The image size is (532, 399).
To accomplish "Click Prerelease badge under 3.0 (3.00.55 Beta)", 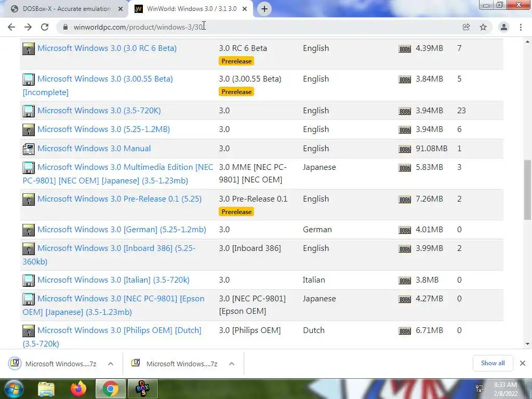I will tap(236, 92).
